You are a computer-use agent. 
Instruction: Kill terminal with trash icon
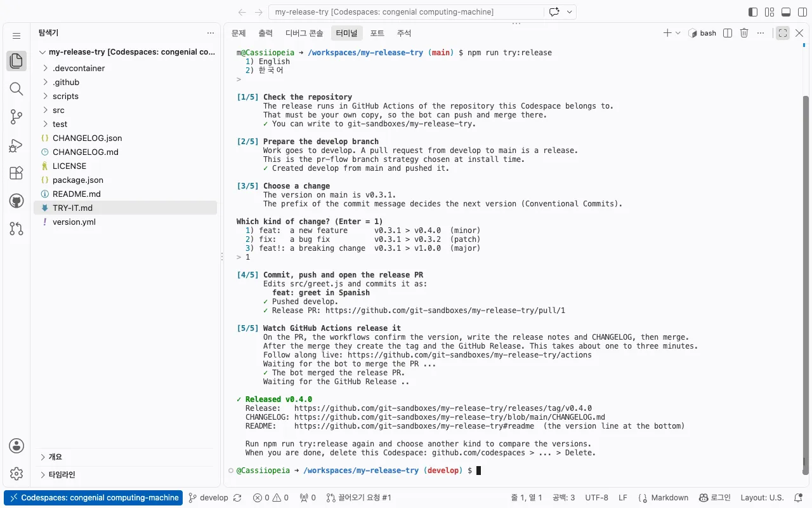(x=744, y=33)
